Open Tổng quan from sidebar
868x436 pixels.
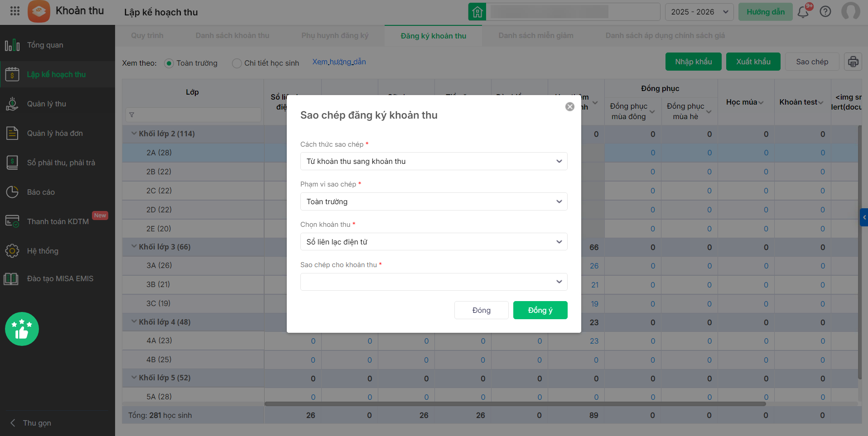(45, 45)
